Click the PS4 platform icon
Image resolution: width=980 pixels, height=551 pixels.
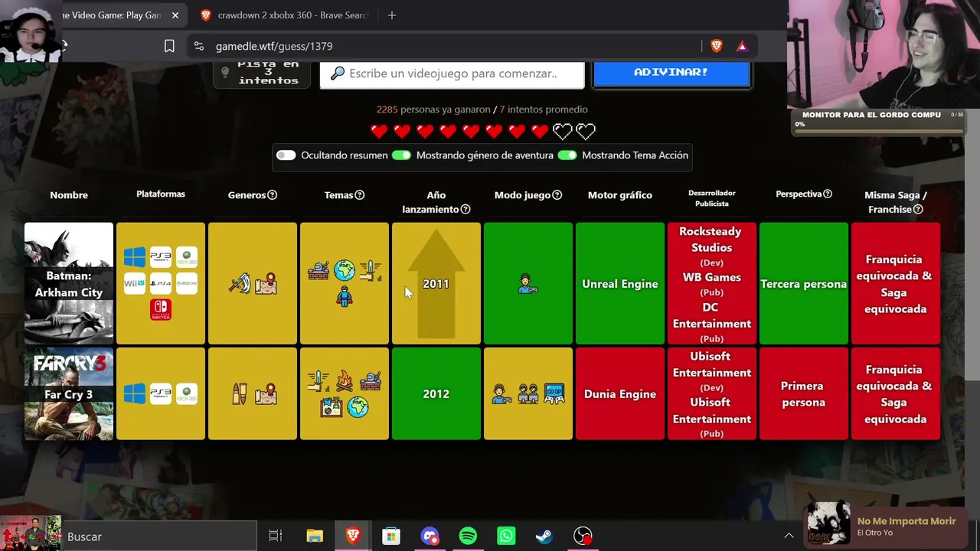pyautogui.click(x=161, y=283)
